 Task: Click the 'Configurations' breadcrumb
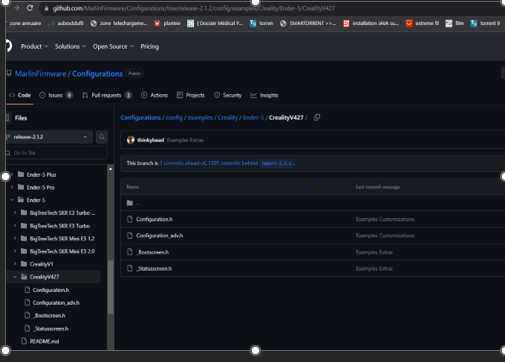coord(140,117)
